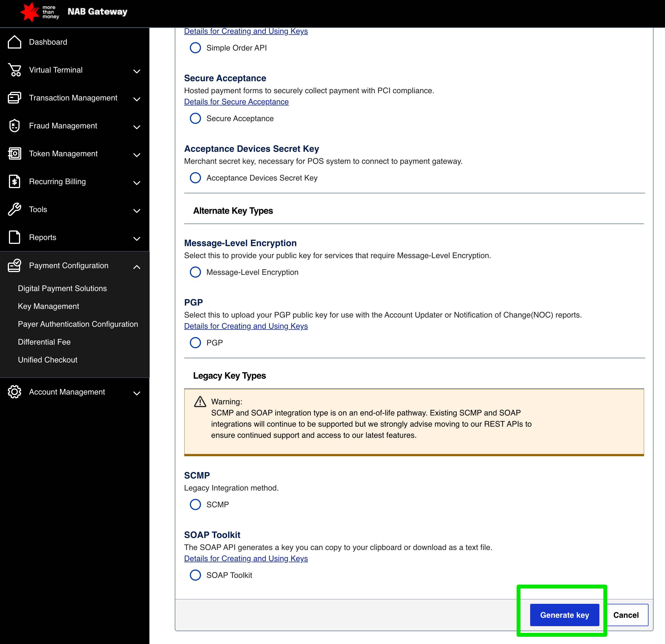
Task: Collapse the Payment Configuration menu
Action: (x=137, y=267)
